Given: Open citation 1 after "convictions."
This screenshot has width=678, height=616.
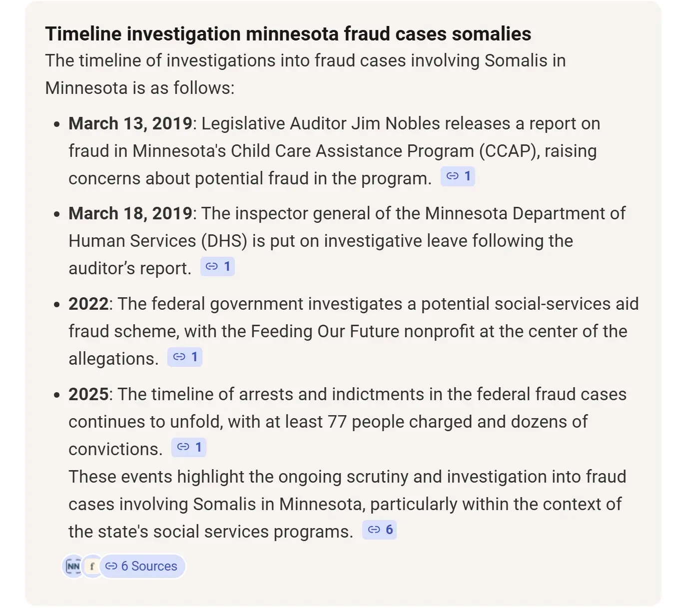Looking at the screenshot, I should [189, 448].
